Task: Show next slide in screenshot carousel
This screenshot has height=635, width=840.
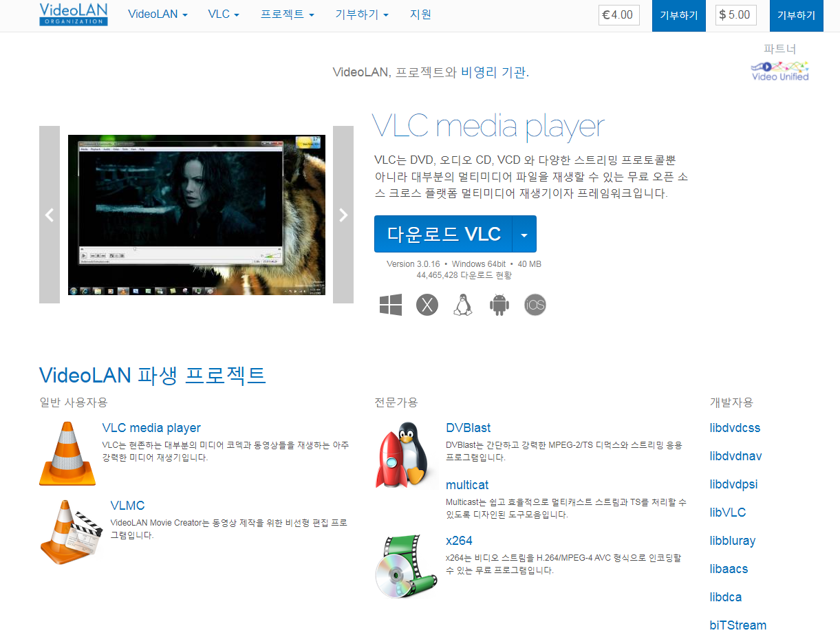Action: coord(343,215)
